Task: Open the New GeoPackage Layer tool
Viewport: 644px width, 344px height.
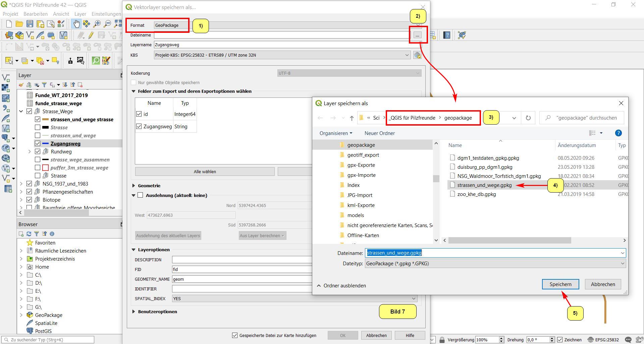Action: (x=19, y=35)
